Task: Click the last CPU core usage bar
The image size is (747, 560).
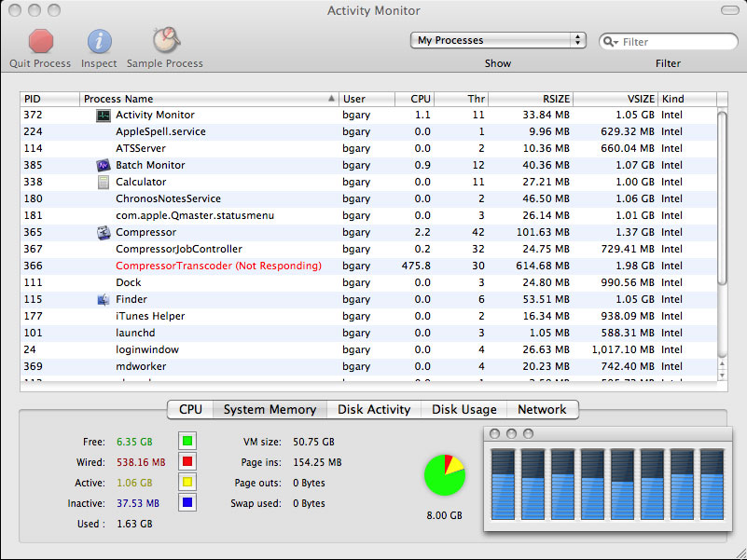Action: 712,484
